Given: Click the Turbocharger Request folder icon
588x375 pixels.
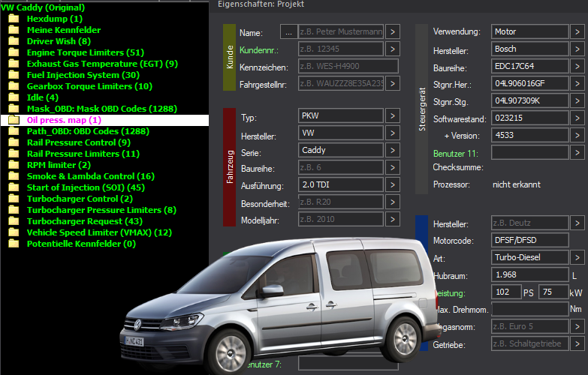Looking at the screenshot, I should [x=14, y=221].
